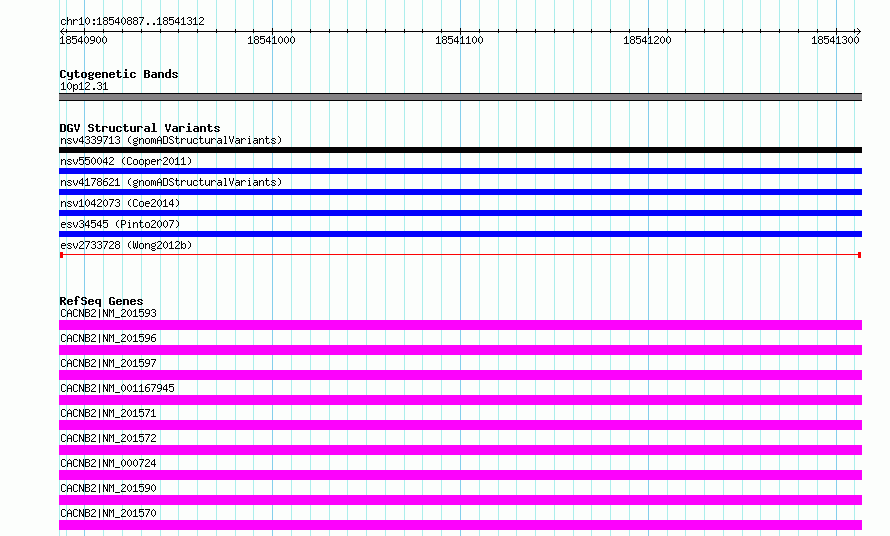Viewport: 890px width, 536px height.
Task: Click the Cytogenetic Bands track heading
Action: click(x=119, y=74)
